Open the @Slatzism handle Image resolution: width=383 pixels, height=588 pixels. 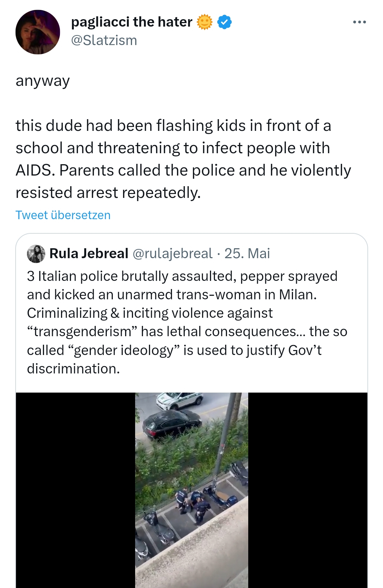(x=104, y=40)
